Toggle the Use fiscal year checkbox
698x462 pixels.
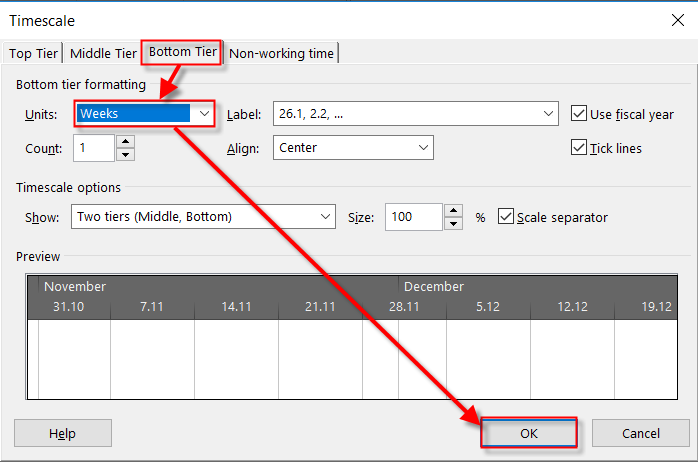578,114
